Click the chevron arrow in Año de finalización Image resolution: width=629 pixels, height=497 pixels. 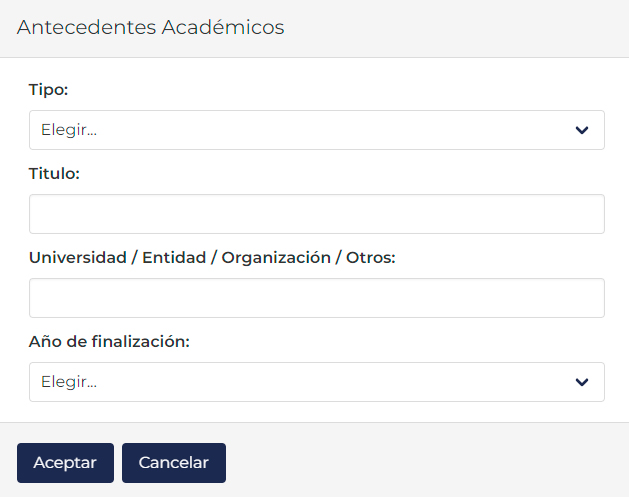pyautogui.click(x=582, y=382)
